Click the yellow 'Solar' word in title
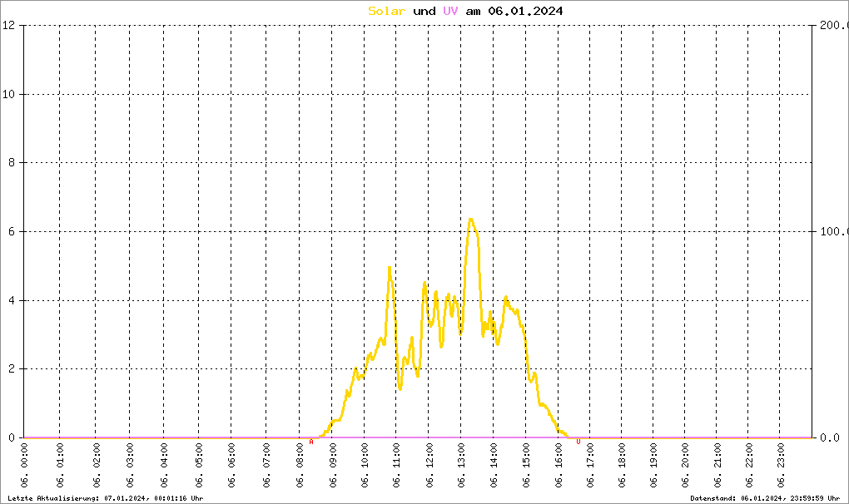Image resolution: width=849 pixels, height=504 pixels. (x=386, y=11)
